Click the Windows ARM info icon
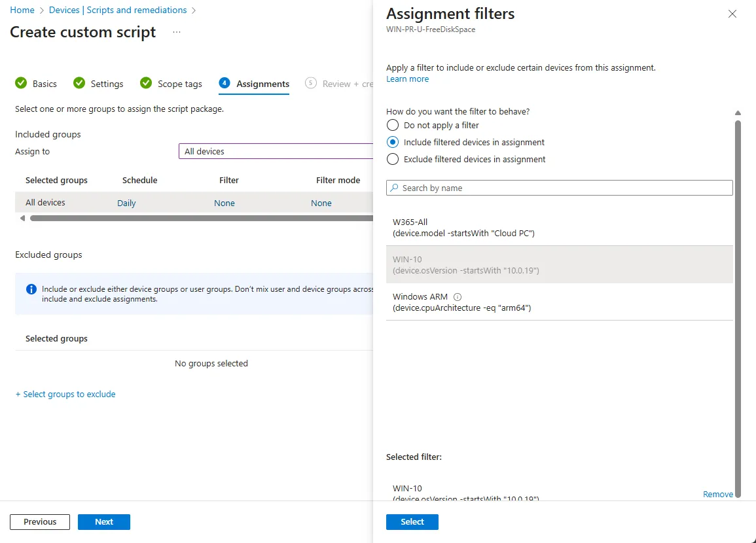The width and height of the screenshot is (756, 543). coord(457,297)
